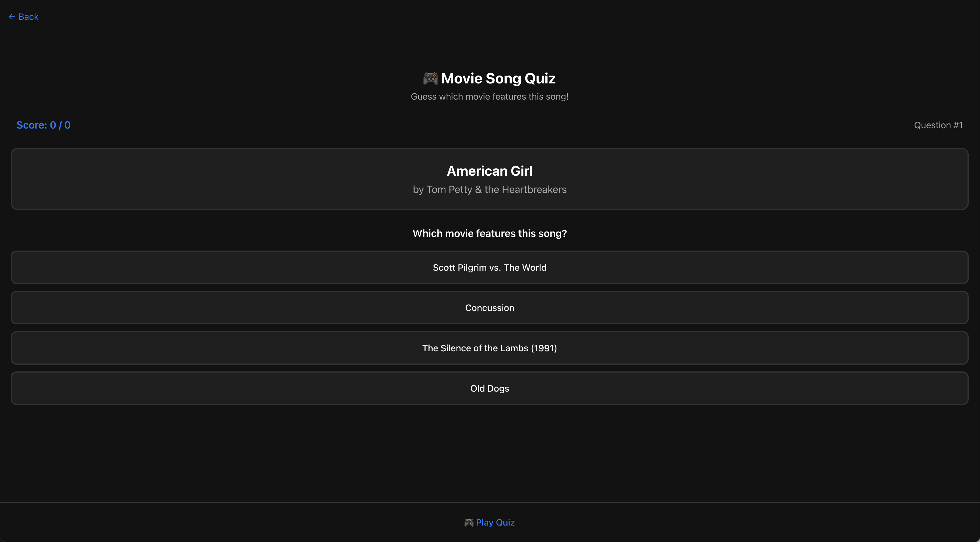
Task: Click the Question #1 indicator
Action: click(938, 125)
